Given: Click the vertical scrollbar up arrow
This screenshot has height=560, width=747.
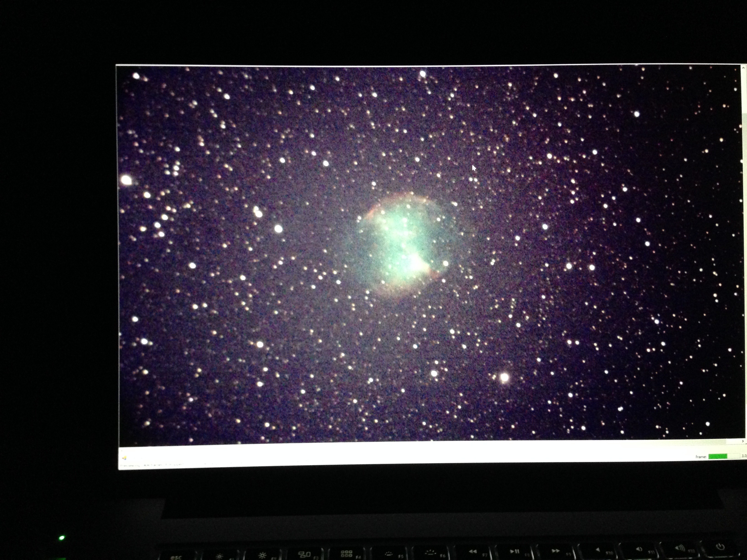Looking at the screenshot, I should [743, 68].
